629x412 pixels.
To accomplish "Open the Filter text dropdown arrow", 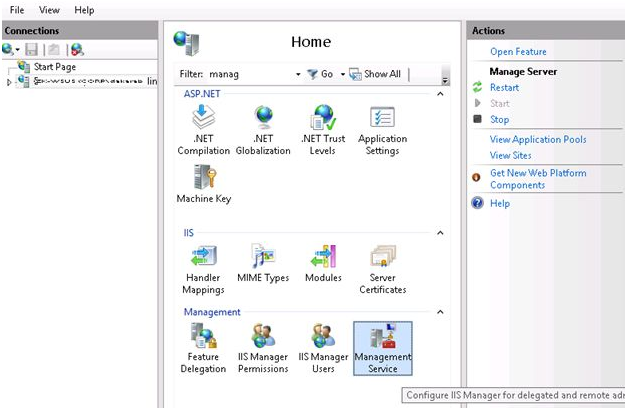I will point(298,74).
